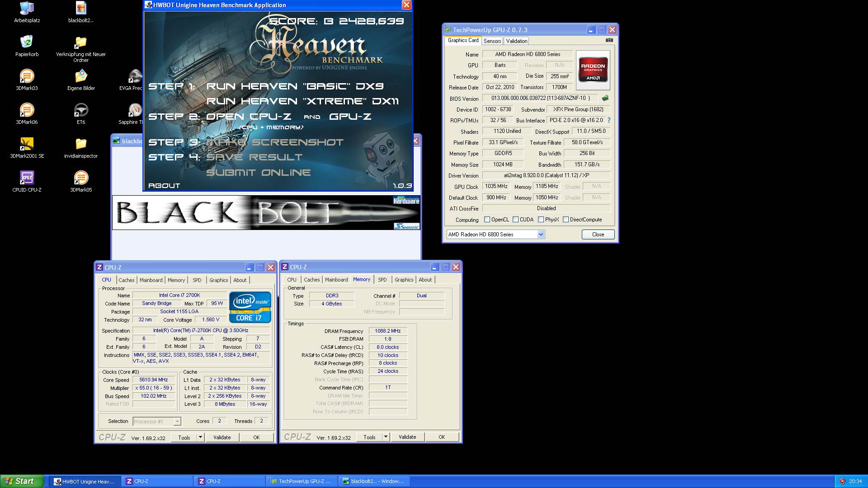Screen dimensions: 868x488
Task: Select the Graphics Card tab in GPU-Z
Action: (463, 40)
